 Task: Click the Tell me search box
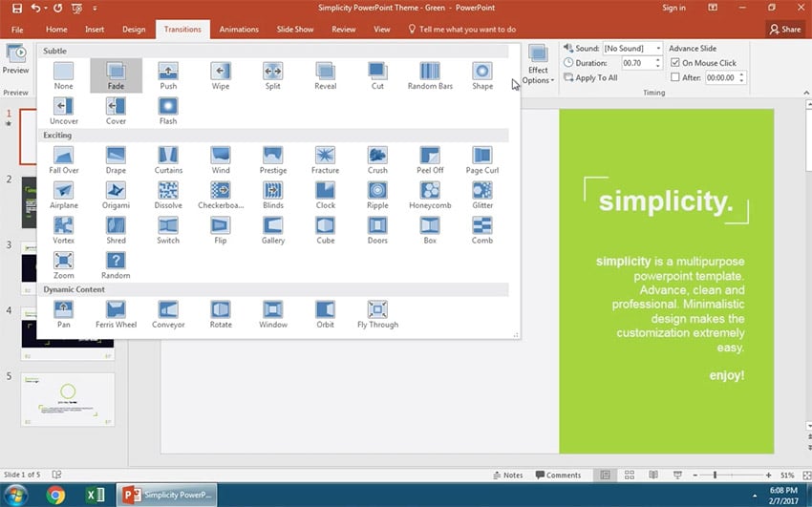click(x=462, y=30)
